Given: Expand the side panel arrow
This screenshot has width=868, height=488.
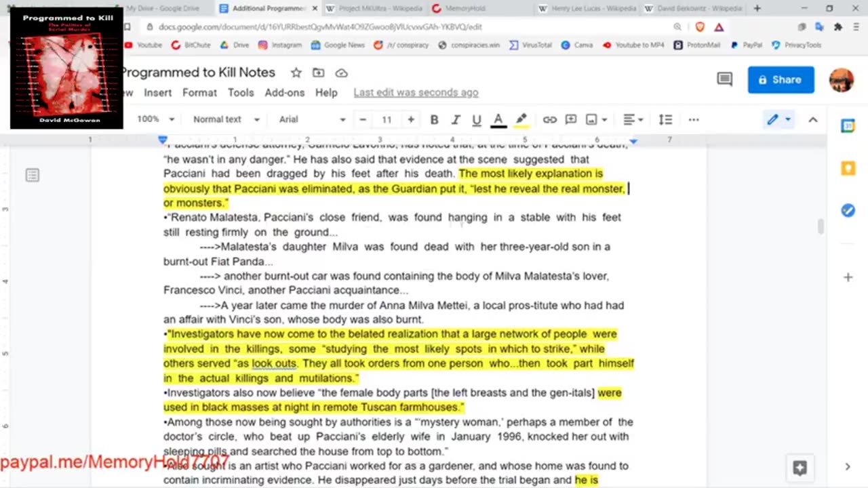Looking at the screenshot, I should [x=848, y=466].
